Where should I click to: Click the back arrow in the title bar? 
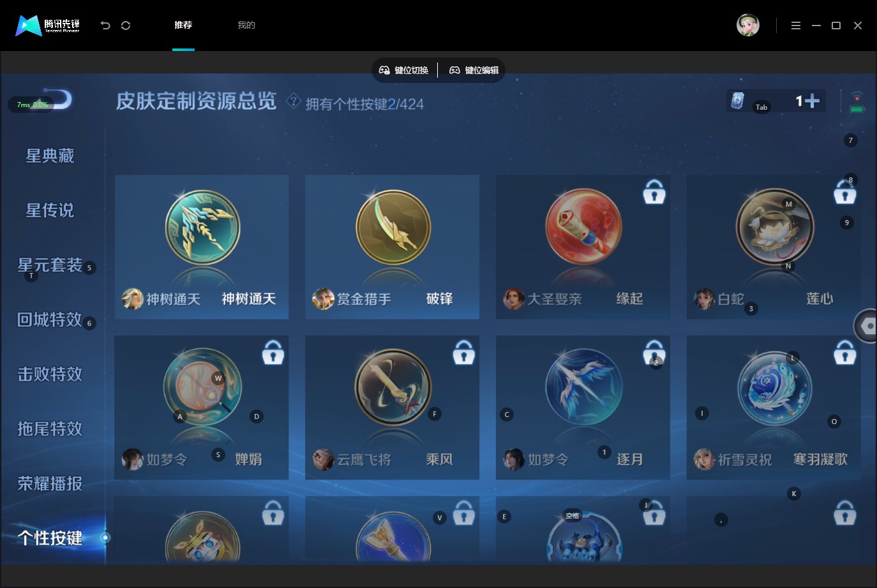coord(105,26)
